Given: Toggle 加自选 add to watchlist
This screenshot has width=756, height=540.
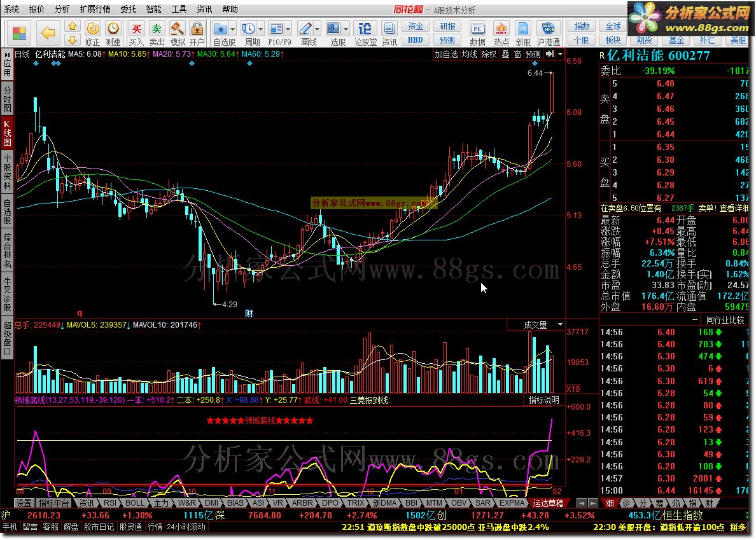Looking at the screenshot, I should [x=447, y=54].
